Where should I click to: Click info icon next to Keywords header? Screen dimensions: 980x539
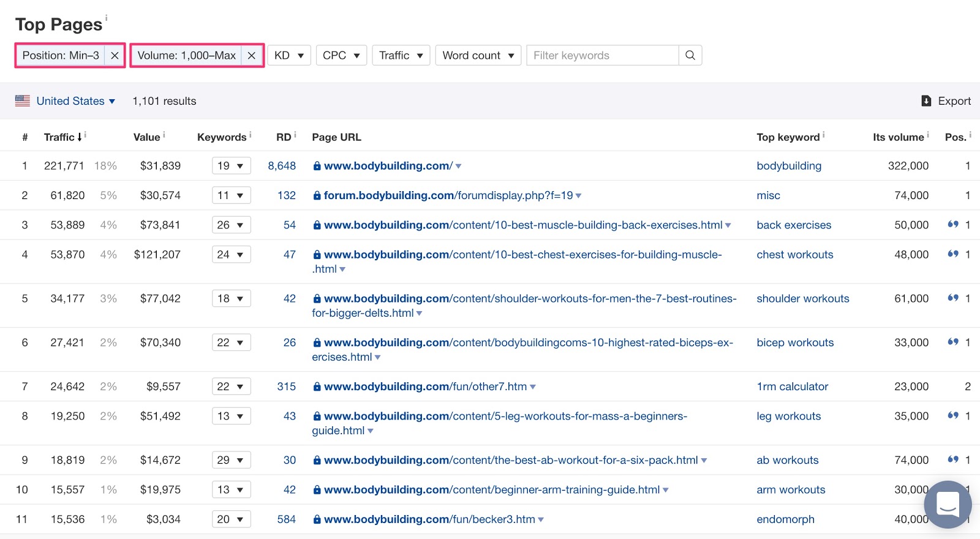251,134
